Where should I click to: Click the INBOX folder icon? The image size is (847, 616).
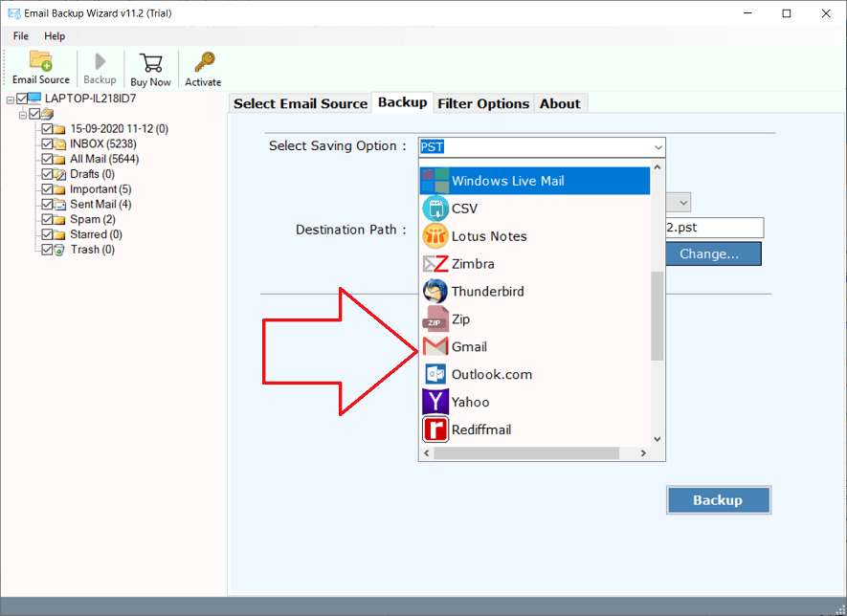click(59, 144)
